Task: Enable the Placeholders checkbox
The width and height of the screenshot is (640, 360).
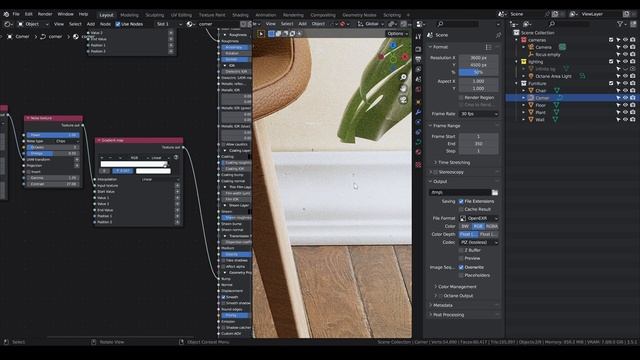Action: click(461, 276)
